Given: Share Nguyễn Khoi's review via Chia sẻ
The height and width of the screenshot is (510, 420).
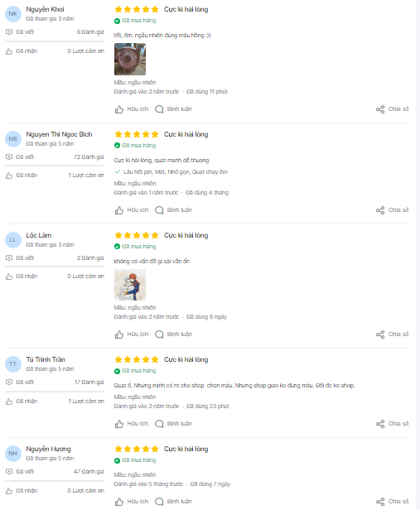Looking at the screenshot, I should coord(392,109).
